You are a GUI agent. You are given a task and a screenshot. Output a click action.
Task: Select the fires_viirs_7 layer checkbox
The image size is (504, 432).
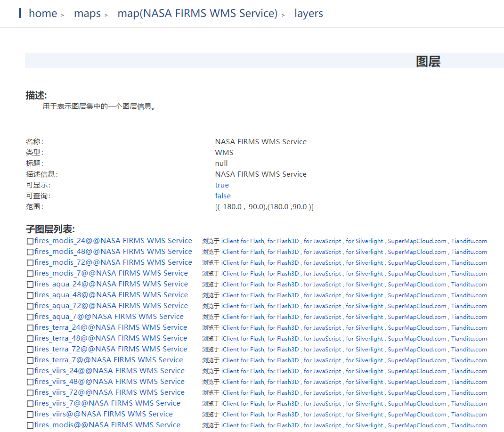30,404
